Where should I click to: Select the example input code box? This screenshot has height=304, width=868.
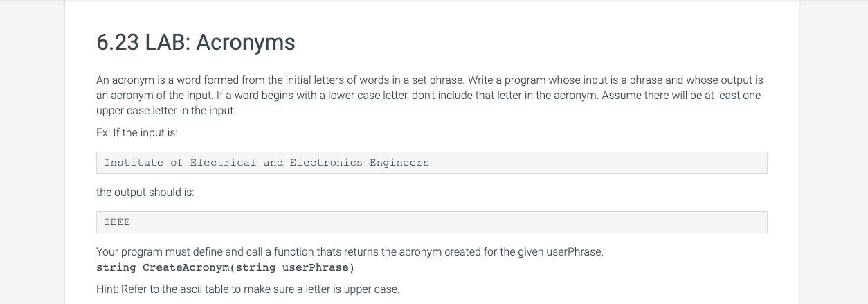pyautogui.click(x=431, y=163)
